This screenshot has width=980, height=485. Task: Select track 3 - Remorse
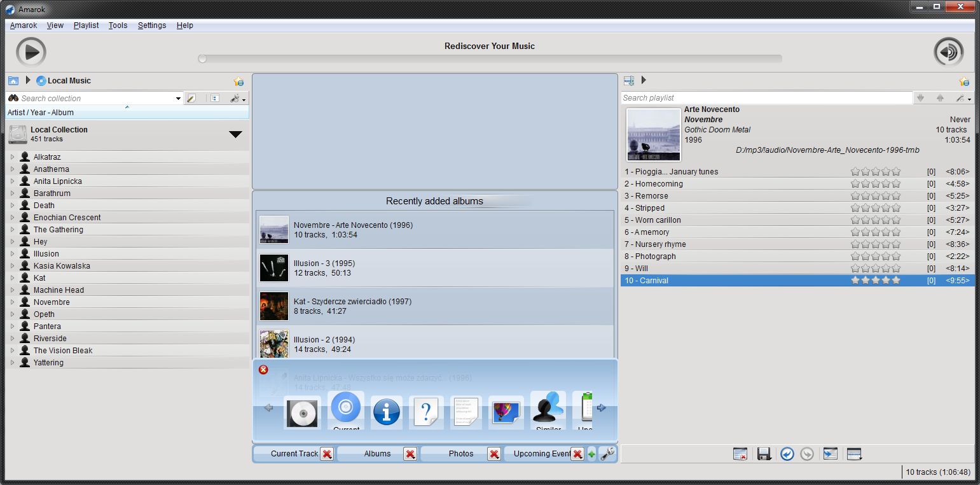(x=797, y=196)
